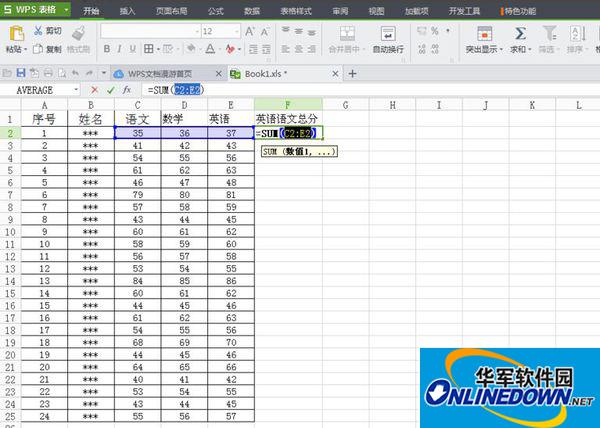Select column G header
Screen dimensions: 600x428
(346, 105)
